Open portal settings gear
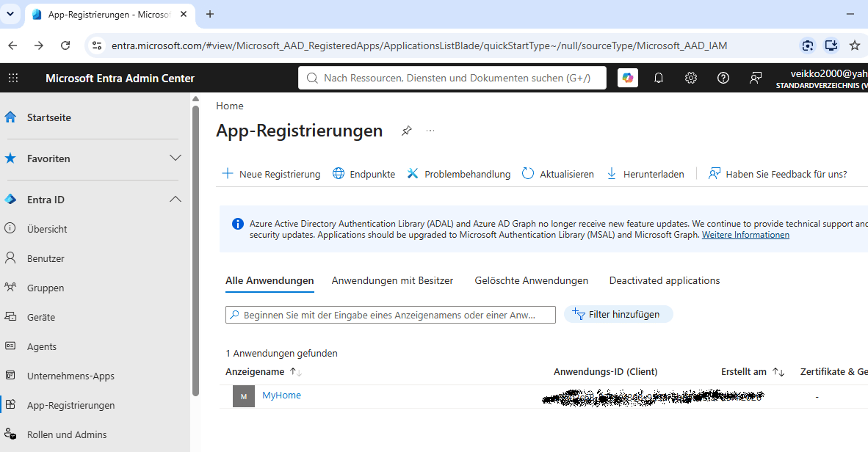The width and height of the screenshot is (868, 452). click(x=691, y=78)
